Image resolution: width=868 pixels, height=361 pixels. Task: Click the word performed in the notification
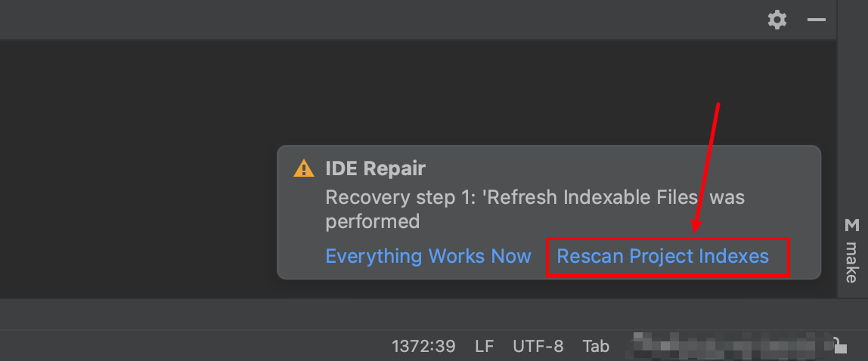[x=372, y=221]
